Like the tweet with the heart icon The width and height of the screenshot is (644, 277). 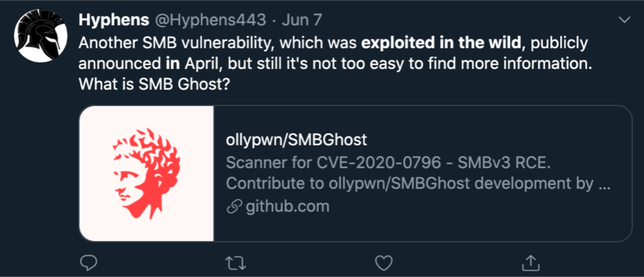(x=384, y=263)
